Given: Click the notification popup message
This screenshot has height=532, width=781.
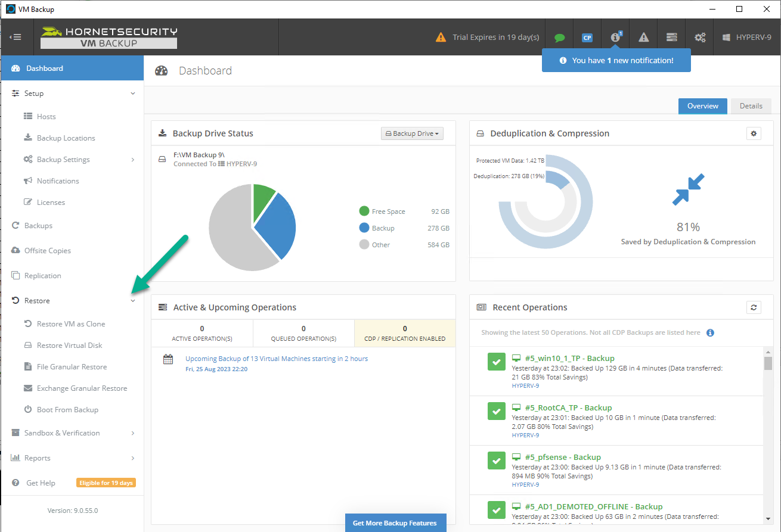Looking at the screenshot, I should tap(616, 60).
